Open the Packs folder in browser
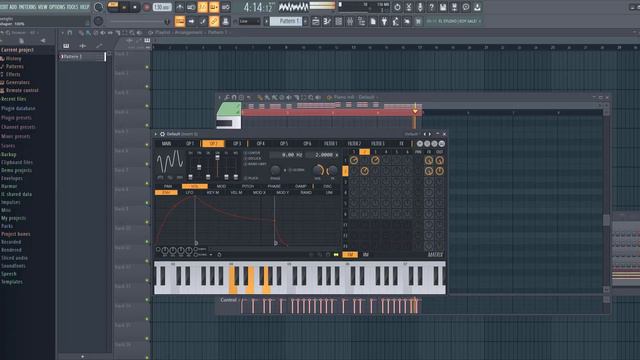The image size is (640, 360). [7, 226]
